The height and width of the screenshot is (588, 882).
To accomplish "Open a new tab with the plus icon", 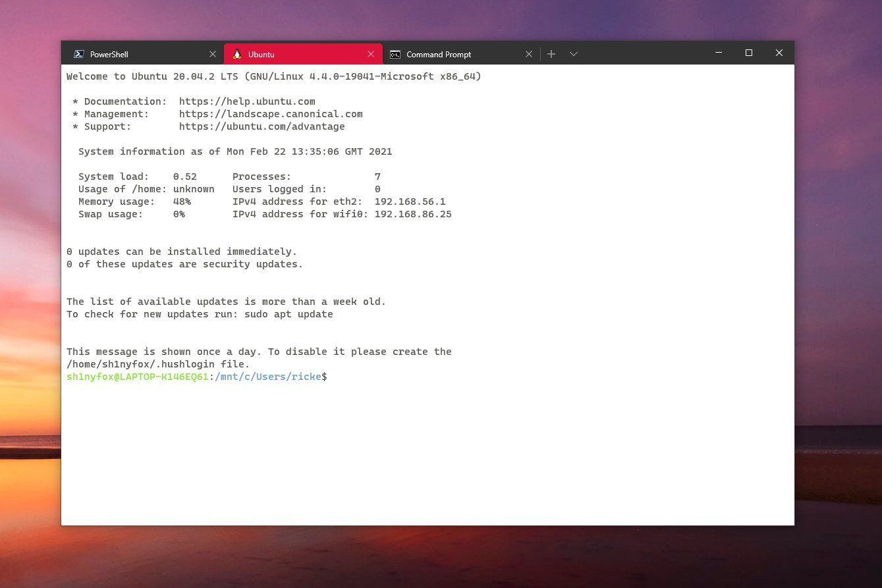I will tap(551, 53).
